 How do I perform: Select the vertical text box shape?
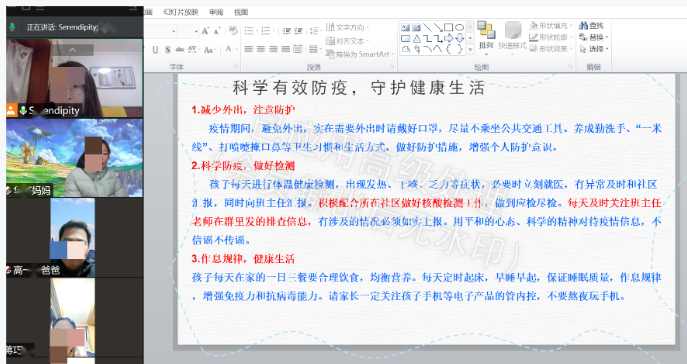(x=416, y=27)
